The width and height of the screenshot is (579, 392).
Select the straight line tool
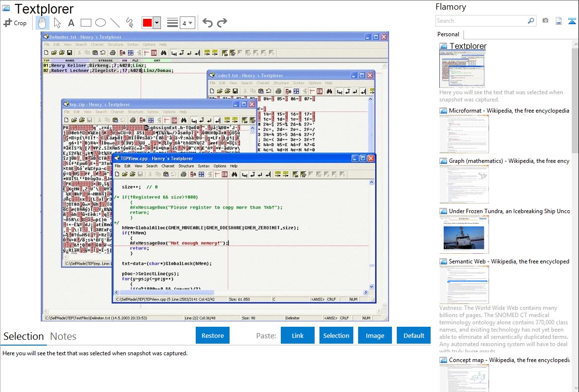115,23
